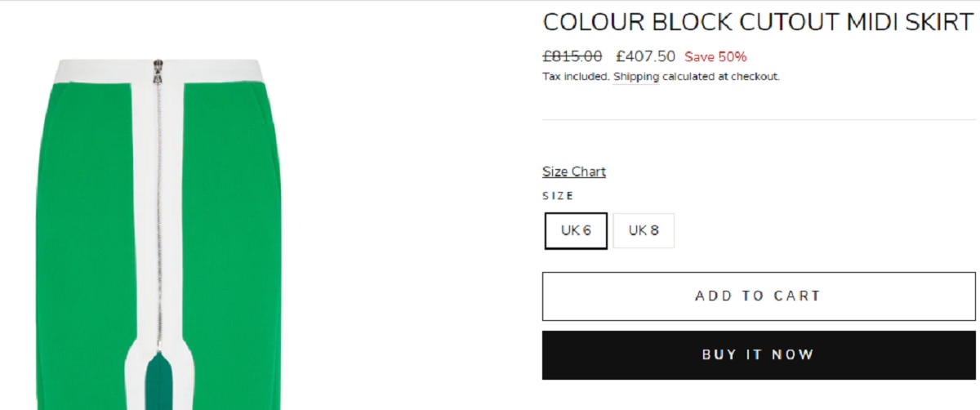The width and height of the screenshot is (980, 410).
Task: Click the crossed-out £815.00 original price
Action: coord(572,56)
